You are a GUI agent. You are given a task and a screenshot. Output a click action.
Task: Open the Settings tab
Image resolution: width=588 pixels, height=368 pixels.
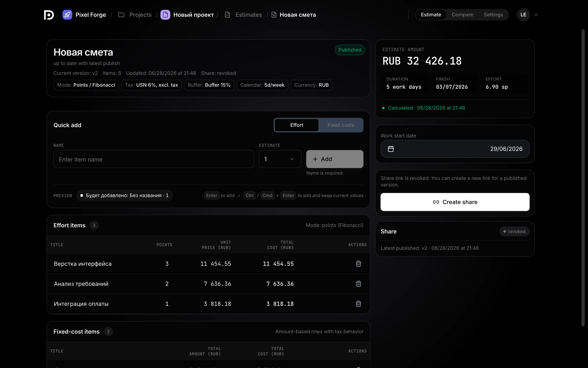(x=493, y=15)
